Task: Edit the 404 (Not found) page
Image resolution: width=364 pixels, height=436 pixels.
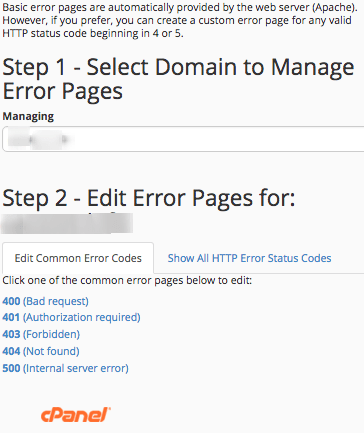Action: [x=41, y=351]
